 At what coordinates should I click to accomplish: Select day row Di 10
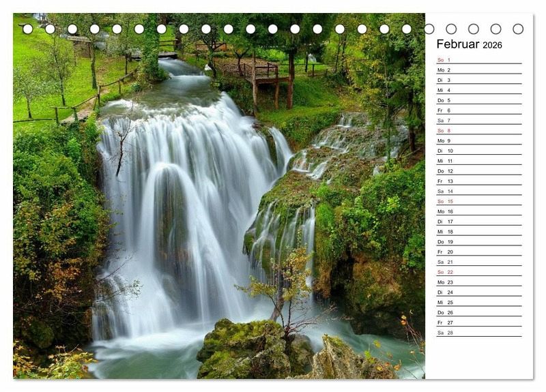click(479, 151)
